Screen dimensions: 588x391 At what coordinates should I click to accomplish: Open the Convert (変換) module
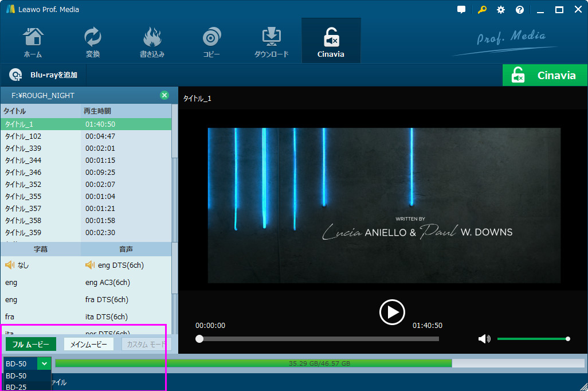93,42
